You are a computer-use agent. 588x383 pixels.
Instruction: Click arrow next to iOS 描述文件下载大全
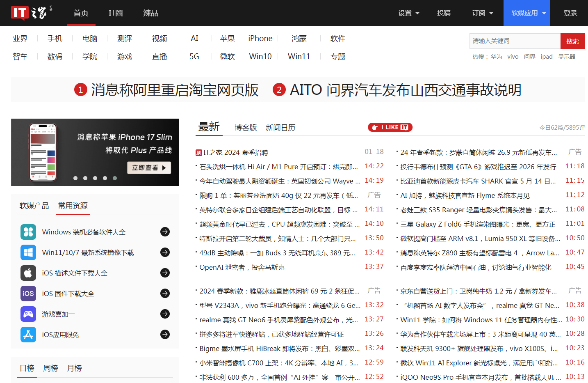tap(165, 273)
